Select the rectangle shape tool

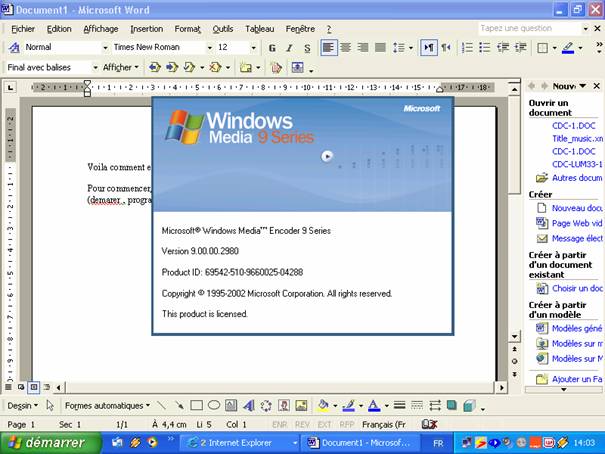[196, 405]
